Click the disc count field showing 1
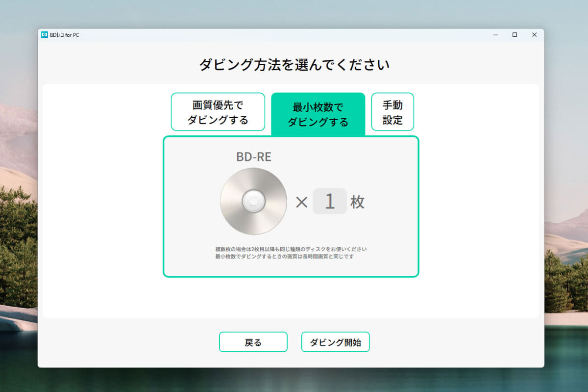This screenshot has height=392, width=588. pos(330,201)
